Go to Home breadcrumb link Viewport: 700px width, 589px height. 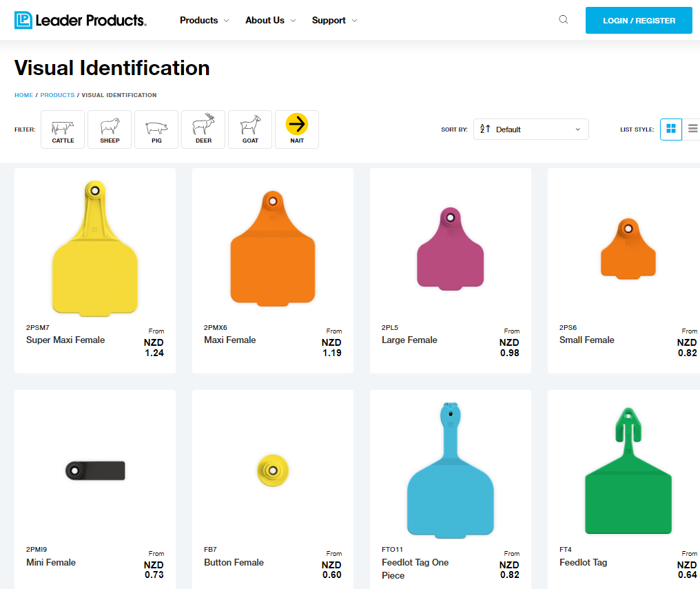coord(23,95)
